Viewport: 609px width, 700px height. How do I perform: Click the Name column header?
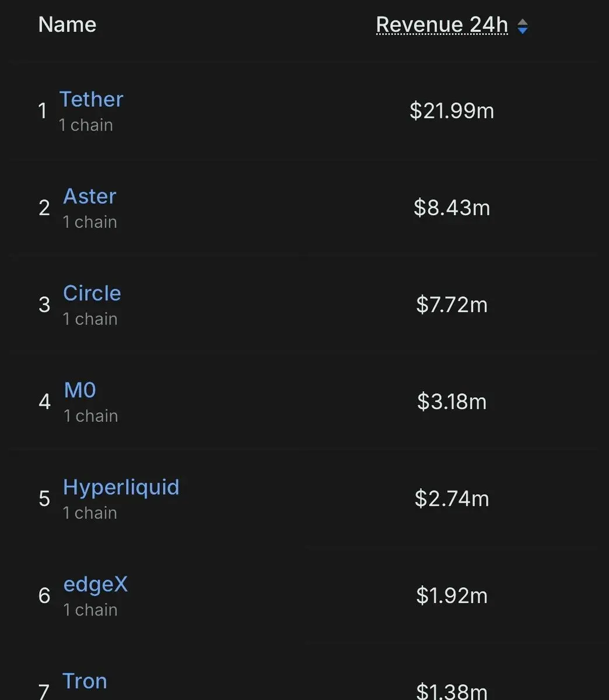point(67,24)
